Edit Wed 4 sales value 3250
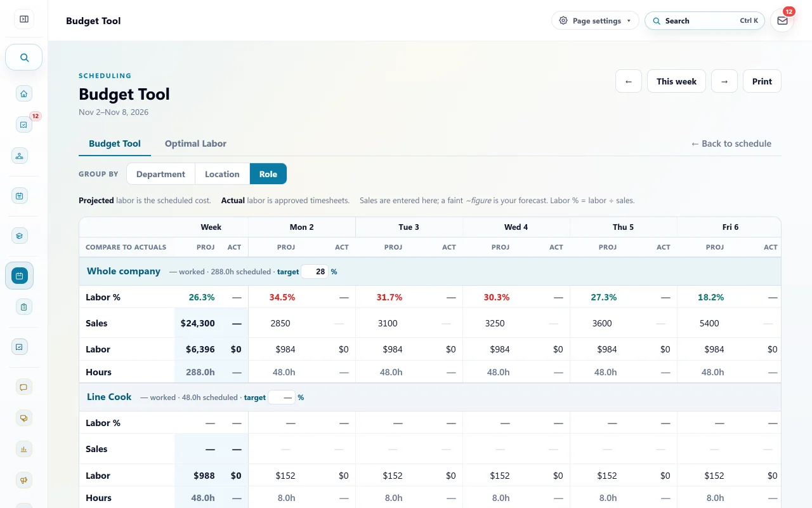 click(x=495, y=323)
